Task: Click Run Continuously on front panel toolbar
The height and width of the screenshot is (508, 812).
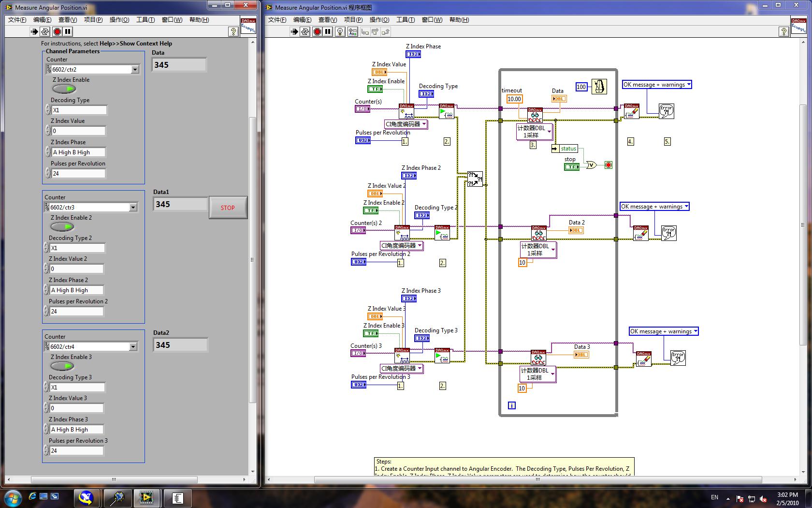Action: tap(45, 32)
